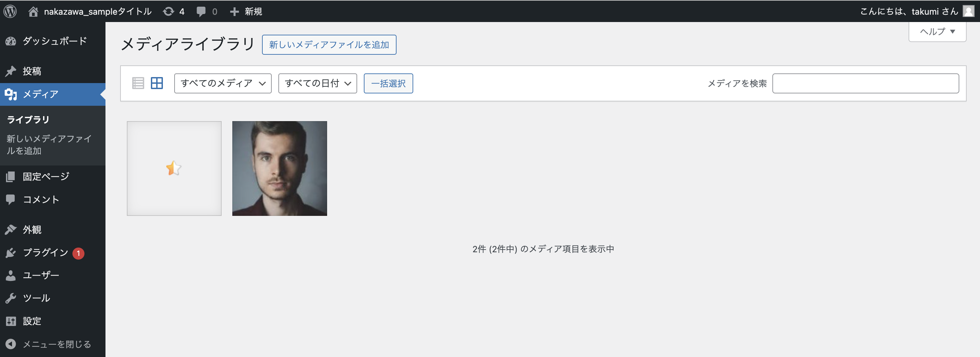980x357 pixels.
Task: Expand the ヘルプ help tab
Action: tap(937, 32)
